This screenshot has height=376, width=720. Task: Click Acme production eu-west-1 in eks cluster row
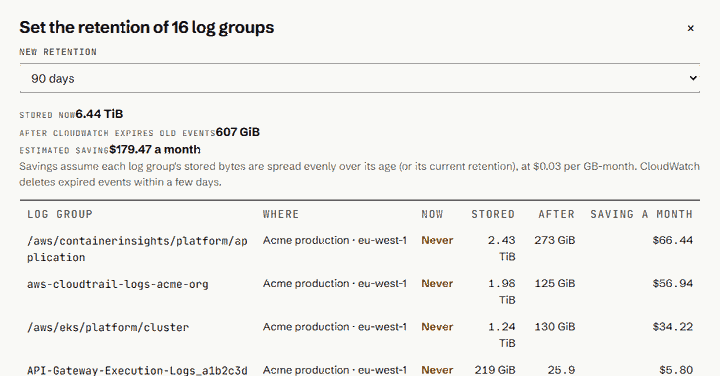[335, 326]
